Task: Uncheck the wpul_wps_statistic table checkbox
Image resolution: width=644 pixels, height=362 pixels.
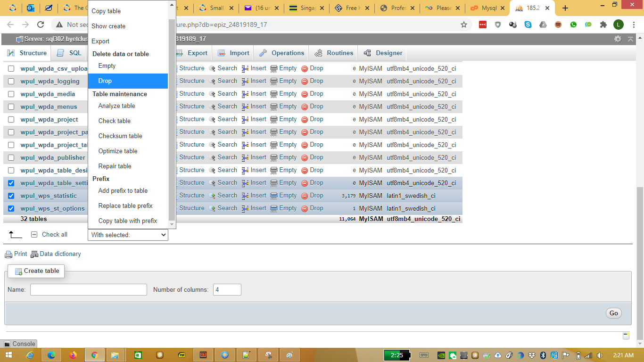Action: [x=11, y=196]
